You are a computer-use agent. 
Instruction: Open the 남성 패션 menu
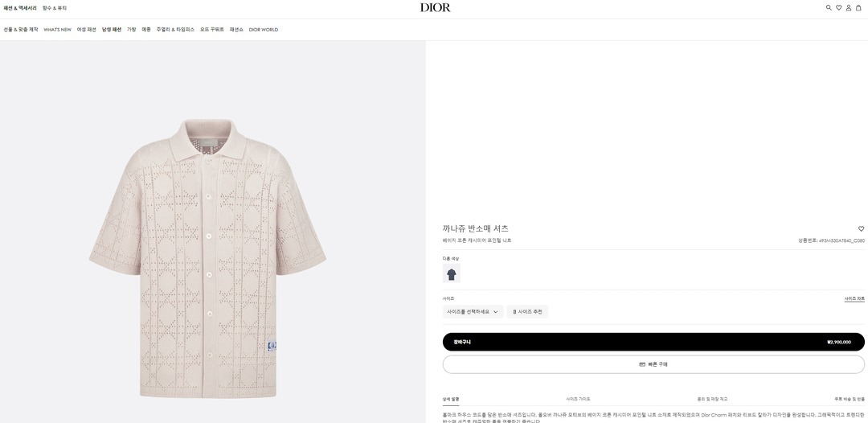(112, 30)
